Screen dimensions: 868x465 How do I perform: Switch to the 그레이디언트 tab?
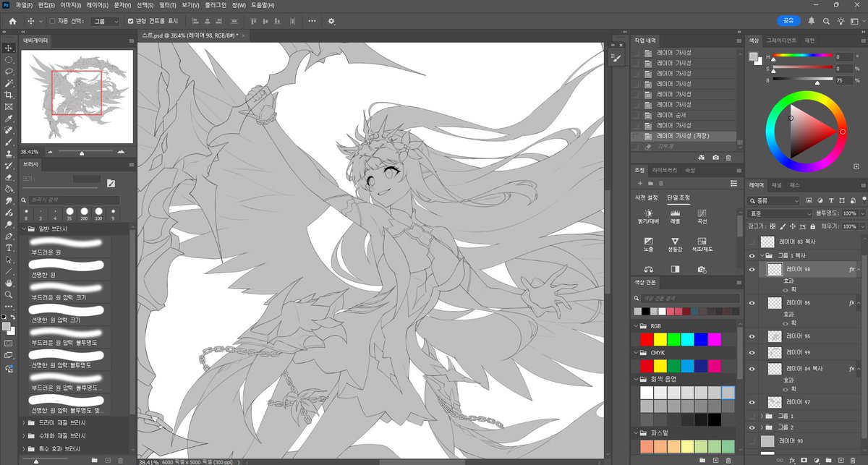tap(781, 40)
